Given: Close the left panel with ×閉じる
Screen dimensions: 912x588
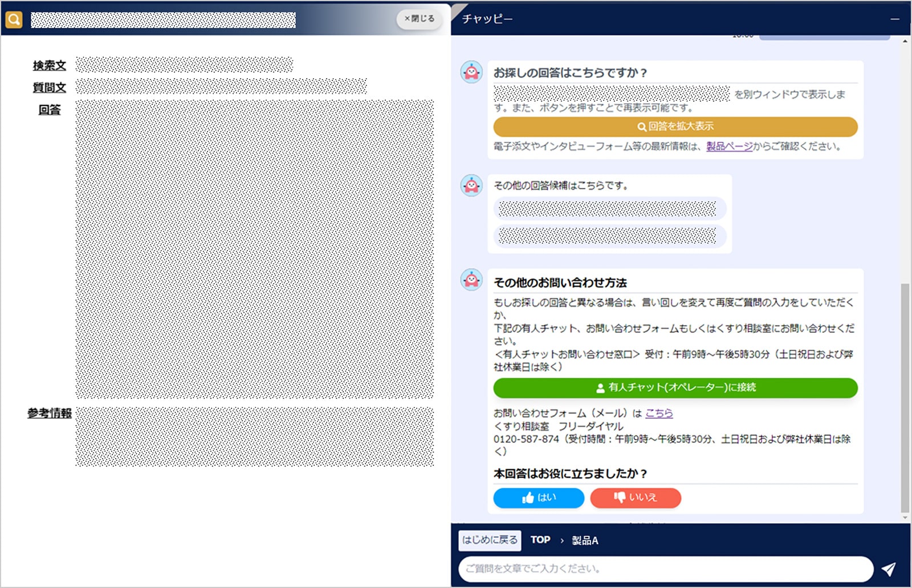Looking at the screenshot, I should [x=418, y=19].
